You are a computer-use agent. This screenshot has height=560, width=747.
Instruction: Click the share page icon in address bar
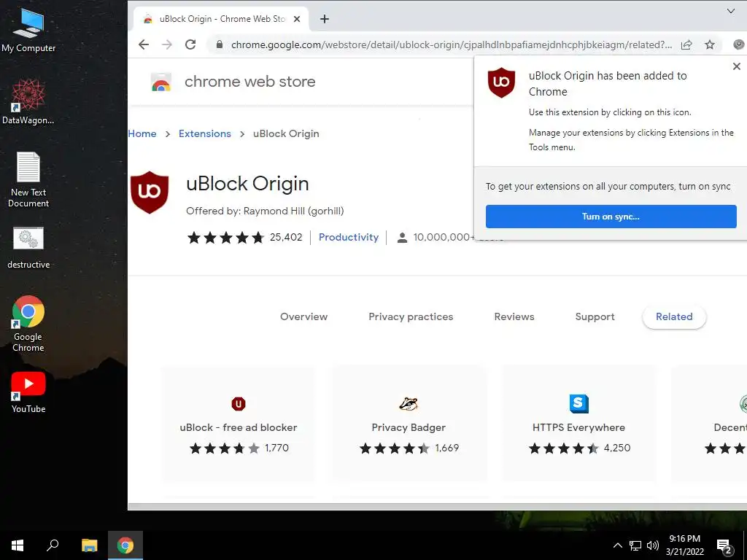686,44
